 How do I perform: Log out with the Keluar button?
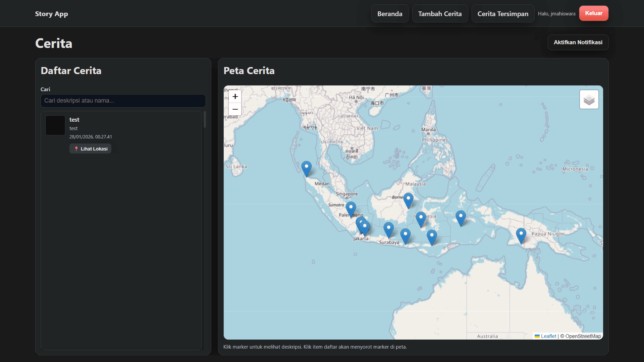(594, 13)
